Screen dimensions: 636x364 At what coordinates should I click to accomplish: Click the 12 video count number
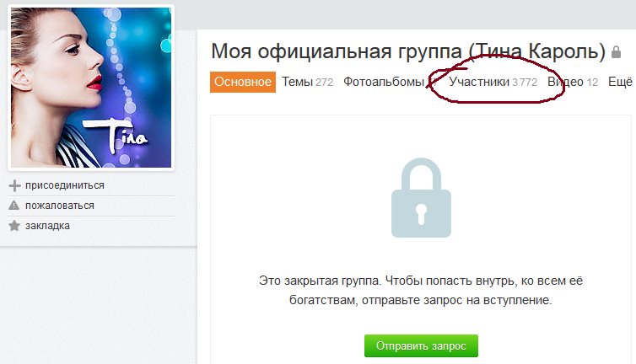tap(592, 83)
